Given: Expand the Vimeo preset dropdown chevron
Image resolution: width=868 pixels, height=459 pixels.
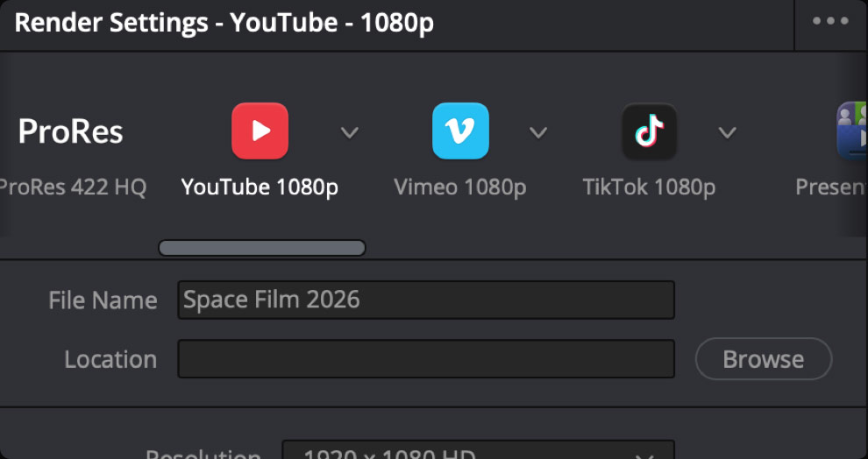Looking at the screenshot, I should [538, 133].
